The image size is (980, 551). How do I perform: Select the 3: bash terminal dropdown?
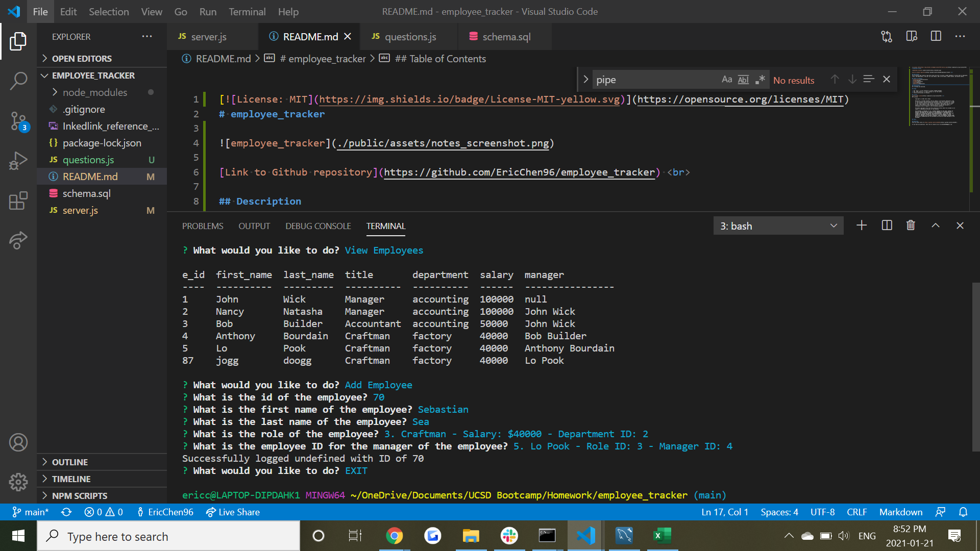tap(777, 226)
